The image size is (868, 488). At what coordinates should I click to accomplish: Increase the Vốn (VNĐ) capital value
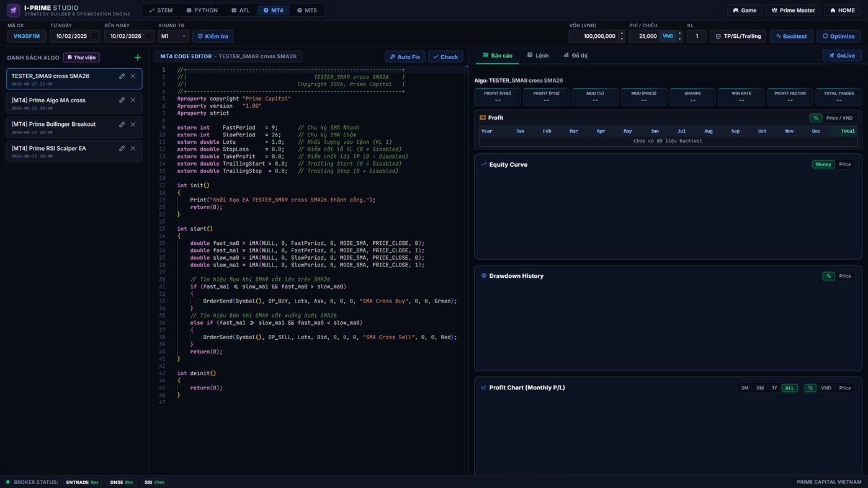pos(622,33)
